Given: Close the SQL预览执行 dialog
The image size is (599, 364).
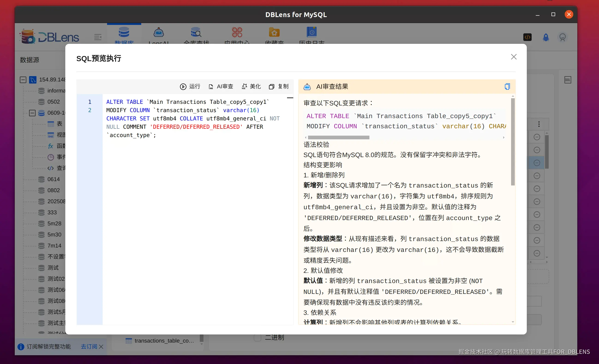Looking at the screenshot, I should [514, 57].
